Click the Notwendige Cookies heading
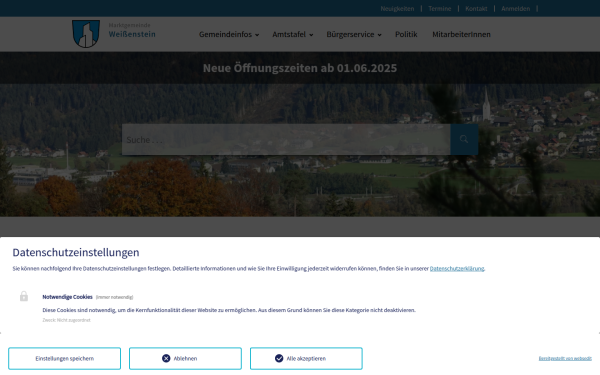This screenshot has width=600, height=375. pyautogui.click(x=67, y=297)
